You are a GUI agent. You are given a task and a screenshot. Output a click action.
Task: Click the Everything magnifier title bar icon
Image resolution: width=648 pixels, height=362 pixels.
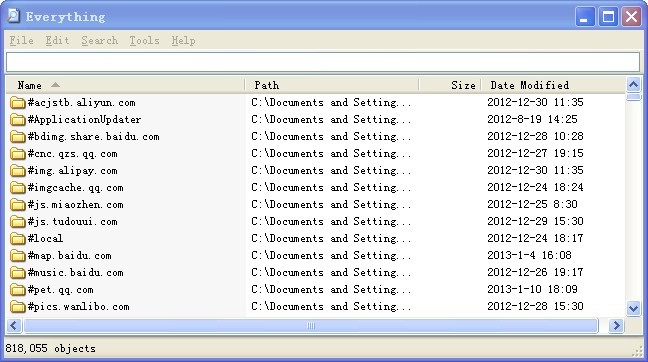click(x=14, y=16)
